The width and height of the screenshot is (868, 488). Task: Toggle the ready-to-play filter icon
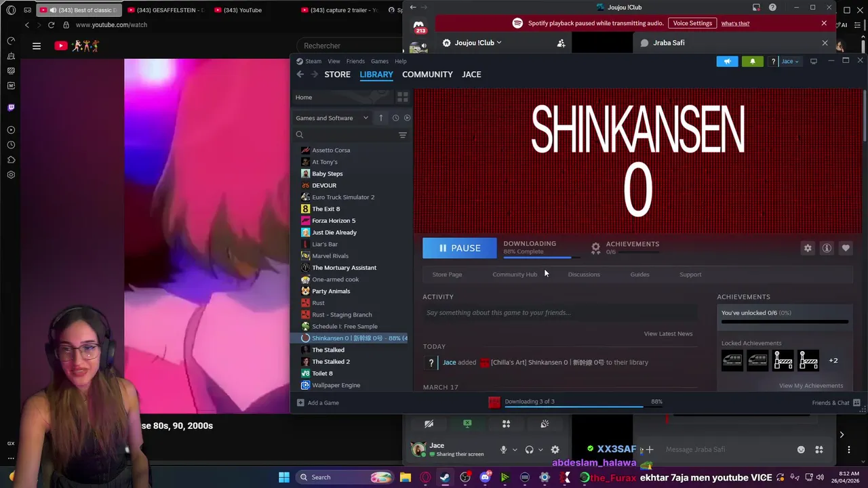(x=407, y=118)
